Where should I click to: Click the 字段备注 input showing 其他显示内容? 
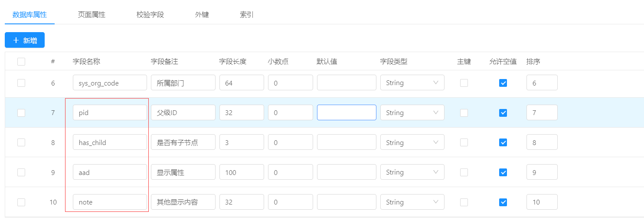click(x=183, y=202)
